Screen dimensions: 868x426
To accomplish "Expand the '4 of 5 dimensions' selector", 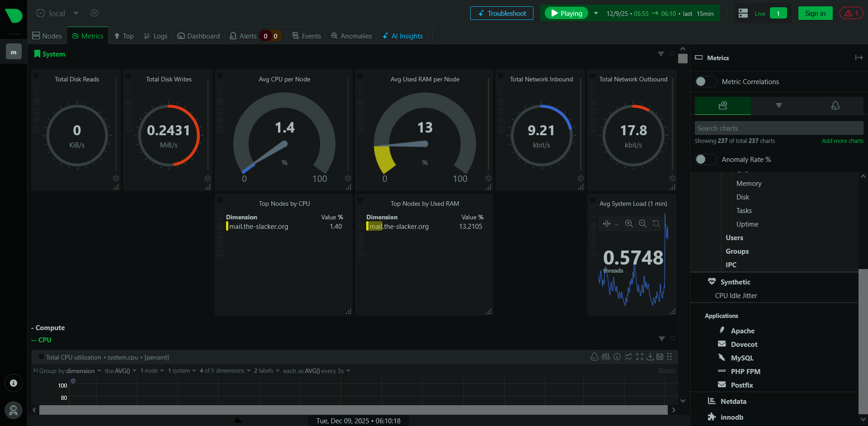I will click(x=225, y=371).
